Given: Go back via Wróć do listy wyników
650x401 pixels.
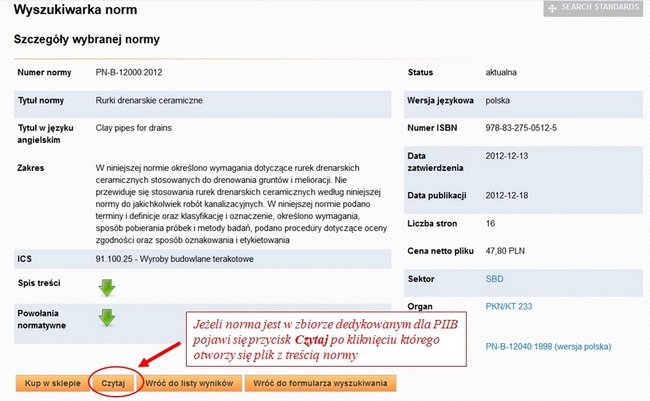Looking at the screenshot, I should (190, 382).
